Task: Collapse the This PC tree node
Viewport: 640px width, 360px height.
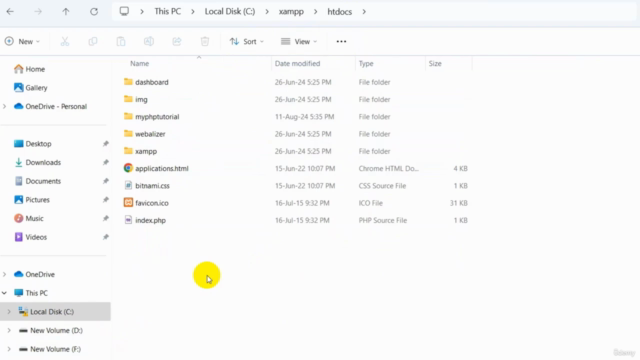Action: point(4,293)
